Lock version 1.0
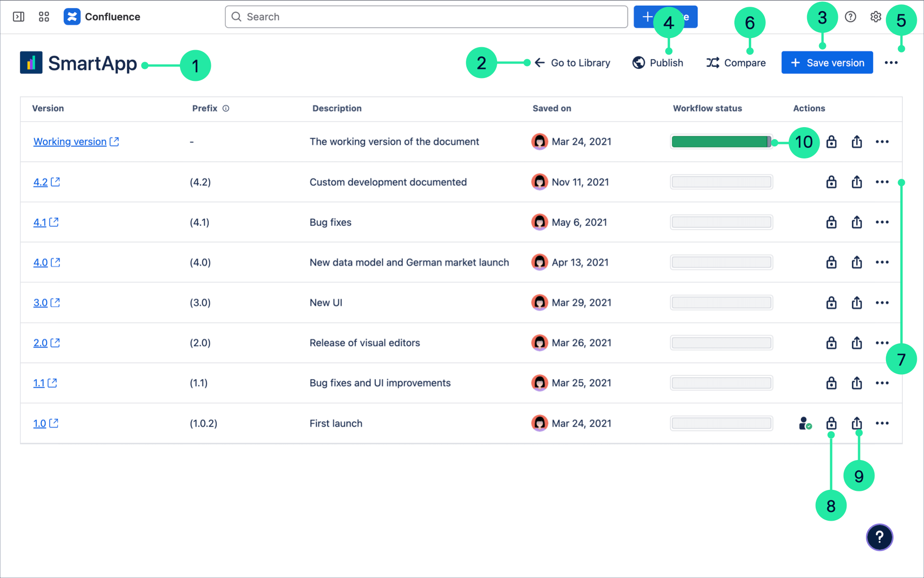924x578 pixels. (832, 423)
